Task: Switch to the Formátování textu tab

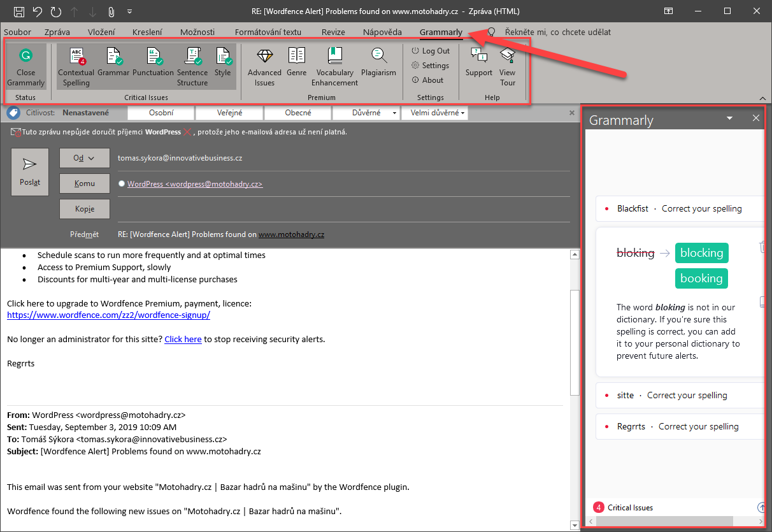Action: click(268, 32)
